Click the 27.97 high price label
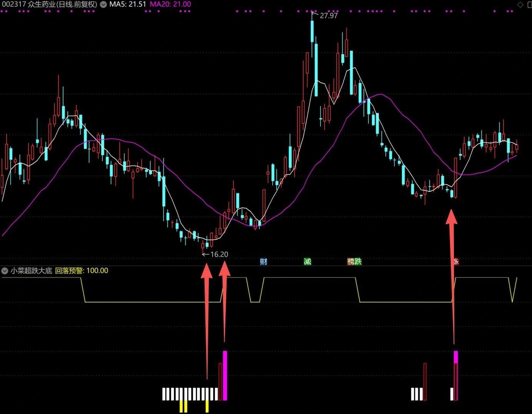532x414 pixels. click(329, 16)
